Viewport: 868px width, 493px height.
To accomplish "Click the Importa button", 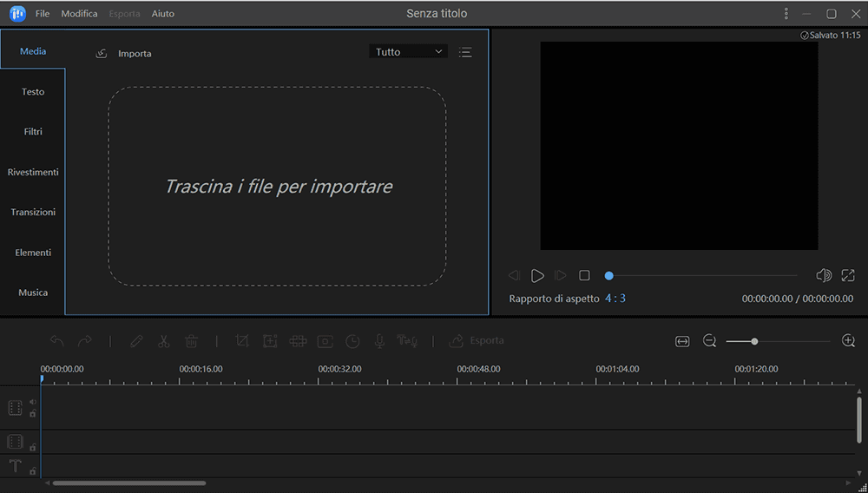I will pos(135,54).
